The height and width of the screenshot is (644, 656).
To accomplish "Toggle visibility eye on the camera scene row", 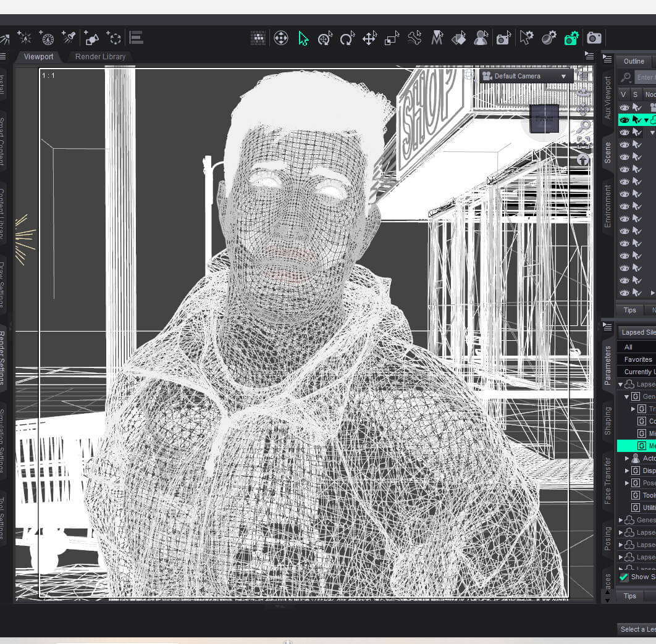I will 624,107.
